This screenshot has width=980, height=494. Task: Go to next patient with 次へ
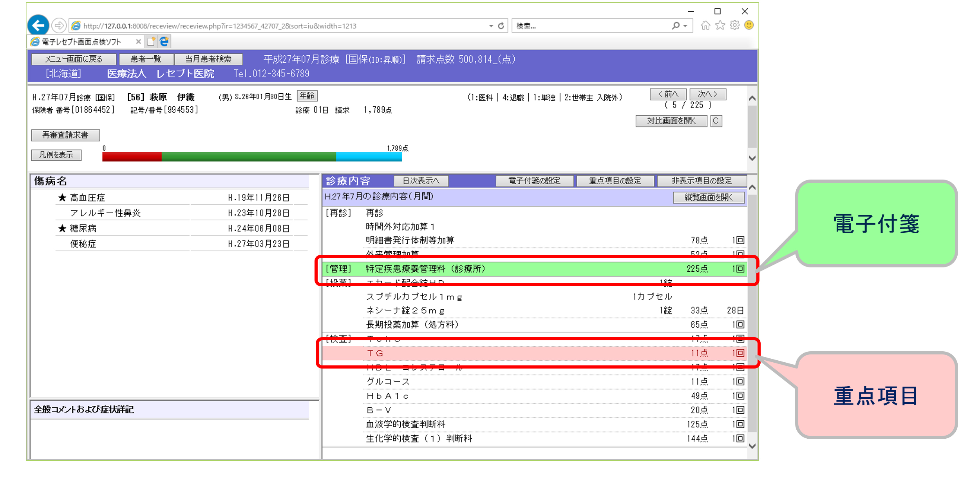point(707,94)
